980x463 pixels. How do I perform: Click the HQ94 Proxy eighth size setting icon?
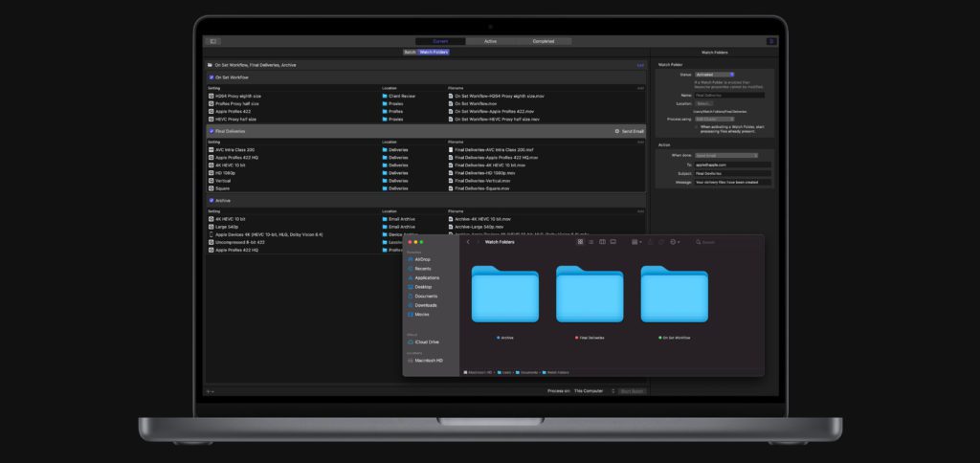point(212,97)
